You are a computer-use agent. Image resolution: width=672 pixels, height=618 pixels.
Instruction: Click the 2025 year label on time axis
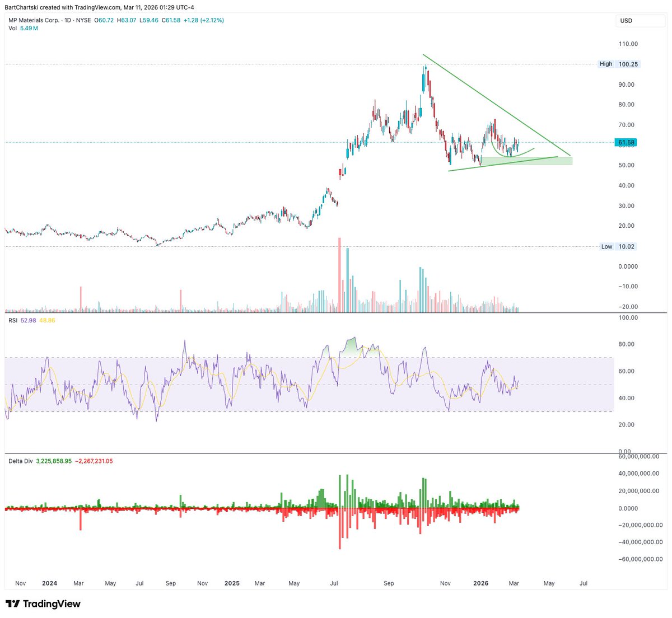pyautogui.click(x=232, y=583)
